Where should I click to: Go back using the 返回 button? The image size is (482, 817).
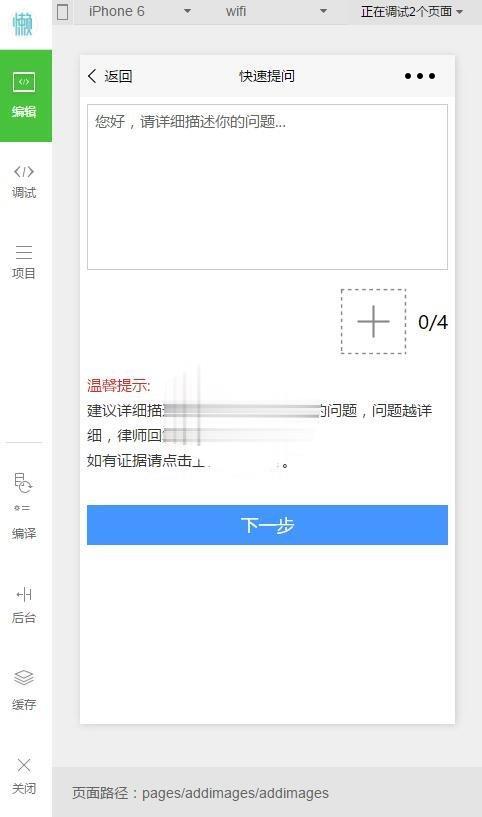pos(110,76)
